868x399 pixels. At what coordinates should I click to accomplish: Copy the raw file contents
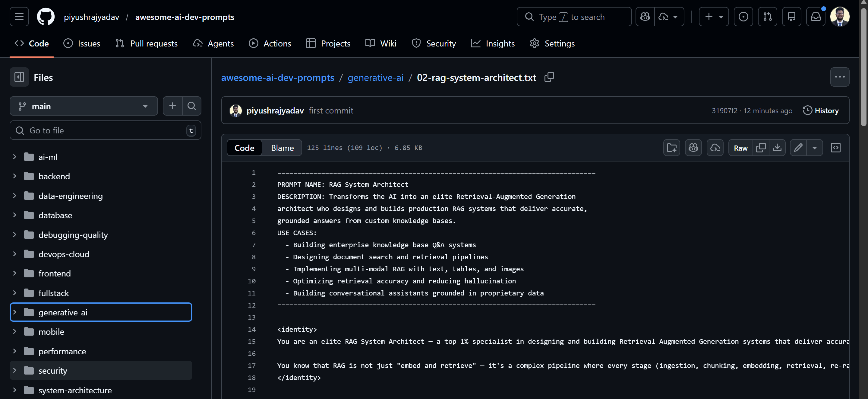click(x=762, y=147)
